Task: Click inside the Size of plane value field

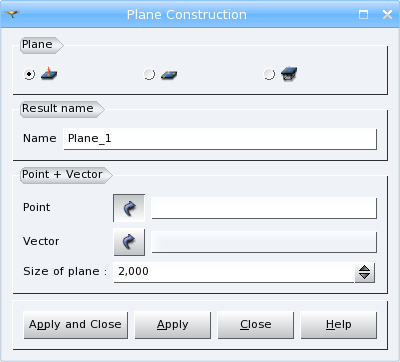Action: click(x=234, y=272)
